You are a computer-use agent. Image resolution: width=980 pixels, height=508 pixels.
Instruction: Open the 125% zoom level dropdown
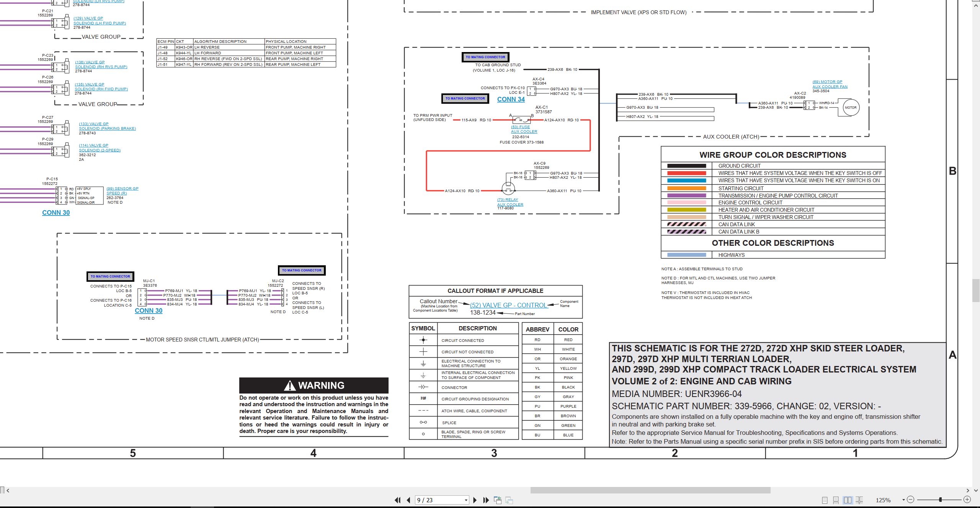click(903, 500)
